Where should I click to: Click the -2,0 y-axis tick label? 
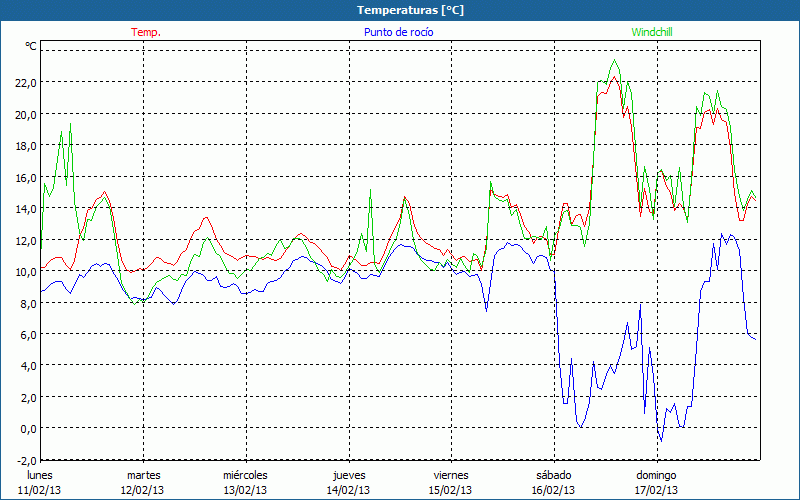point(25,460)
